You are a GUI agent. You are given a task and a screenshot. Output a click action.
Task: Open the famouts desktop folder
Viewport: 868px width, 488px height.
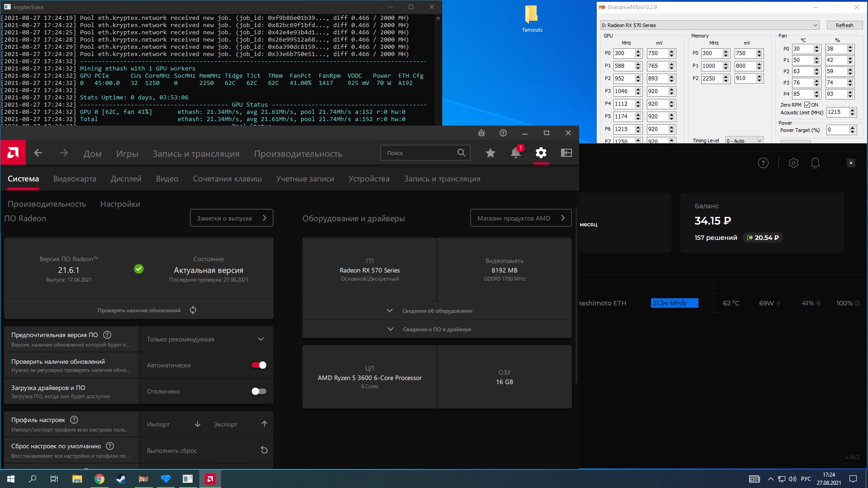[x=532, y=19]
